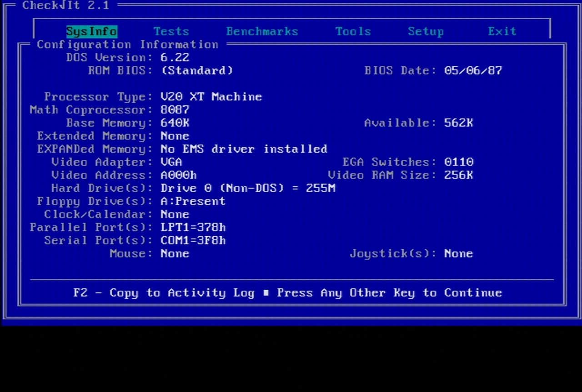Screen dimensions: 582x392
Task: Click the video adapter value VGA
Action: (x=171, y=162)
